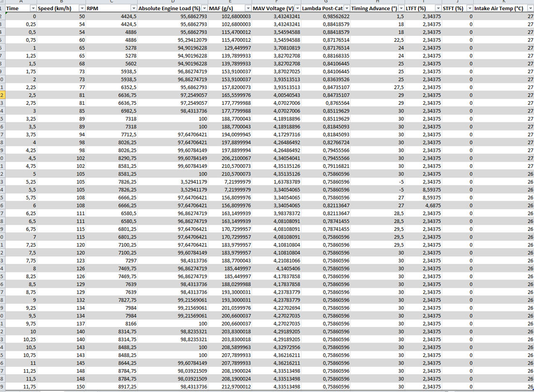This screenshot has height=392, width=534.
Task: Expand the MAV Voltage (V) filter arrow
Action: (x=297, y=9)
